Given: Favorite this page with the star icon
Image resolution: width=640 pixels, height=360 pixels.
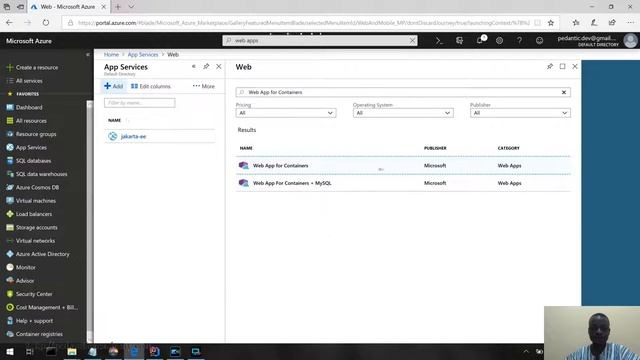Looking at the screenshot, I should pyautogui.click(x=551, y=23).
